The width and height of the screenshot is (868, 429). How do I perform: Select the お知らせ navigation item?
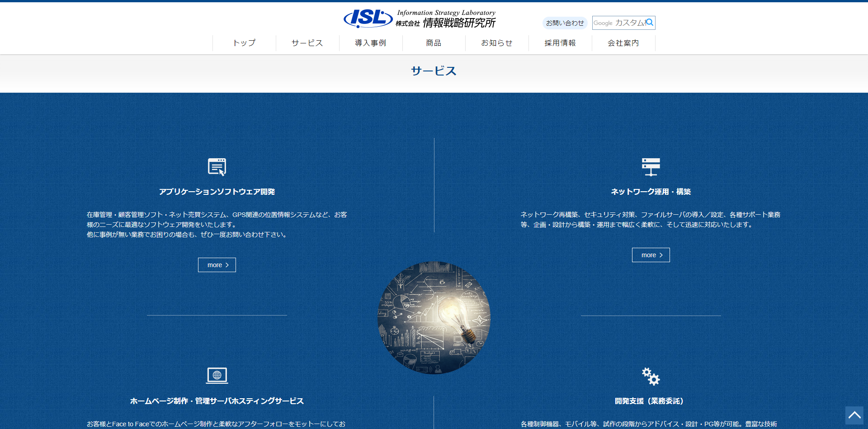point(497,42)
